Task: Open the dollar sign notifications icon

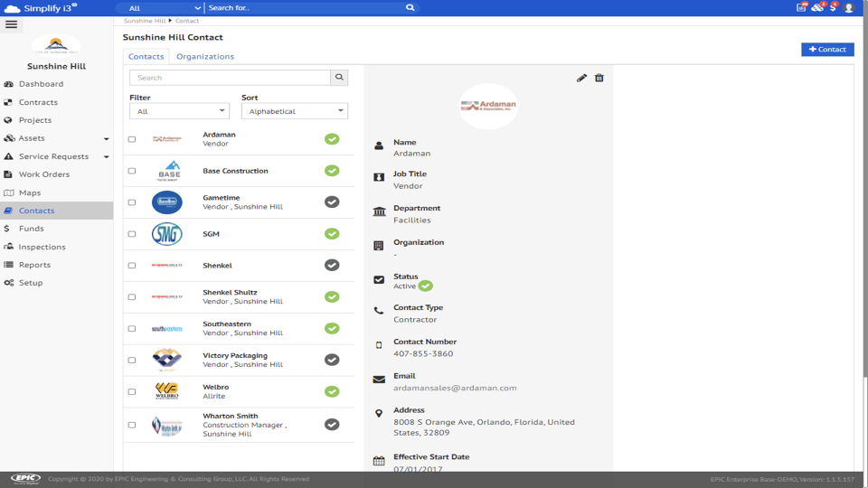Action: (833, 8)
